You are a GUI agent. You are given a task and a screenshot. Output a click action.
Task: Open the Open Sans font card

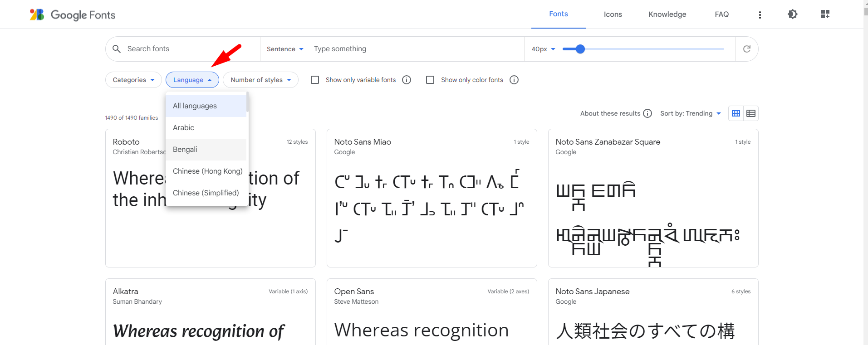[x=432, y=312]
